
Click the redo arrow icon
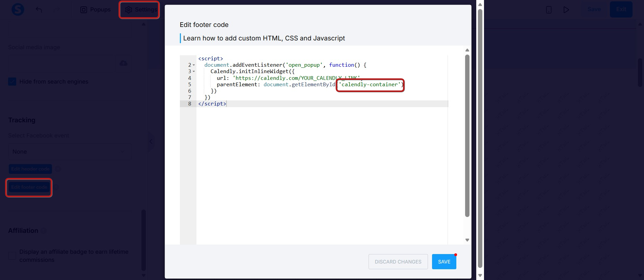pyautogui.click(x=56, y=10)
